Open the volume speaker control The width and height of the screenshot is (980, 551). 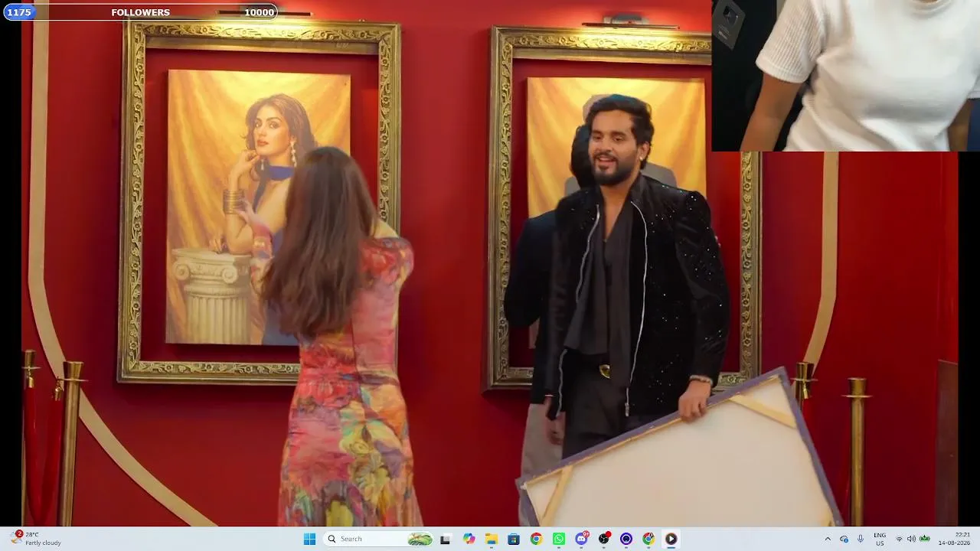[911, 539]
